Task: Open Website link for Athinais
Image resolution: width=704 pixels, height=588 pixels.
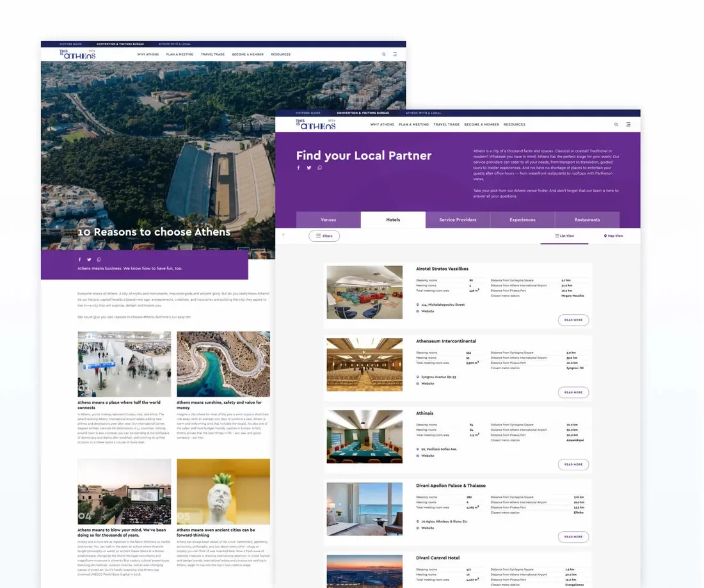Action: tap(428, 456)
